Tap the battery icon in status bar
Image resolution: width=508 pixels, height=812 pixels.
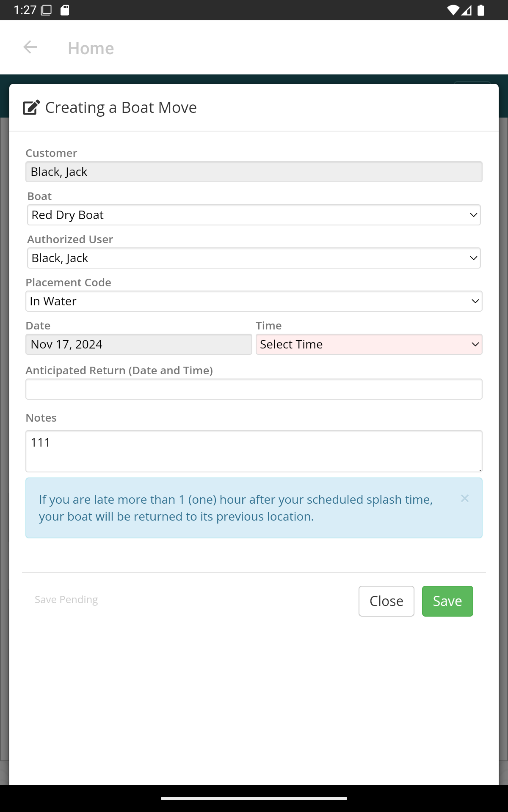coord(481,10)
